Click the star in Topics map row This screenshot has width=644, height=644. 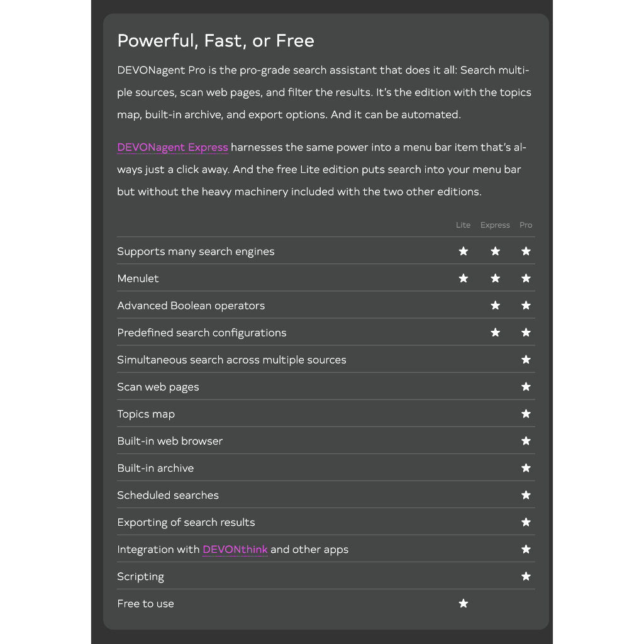coord(526,414)
